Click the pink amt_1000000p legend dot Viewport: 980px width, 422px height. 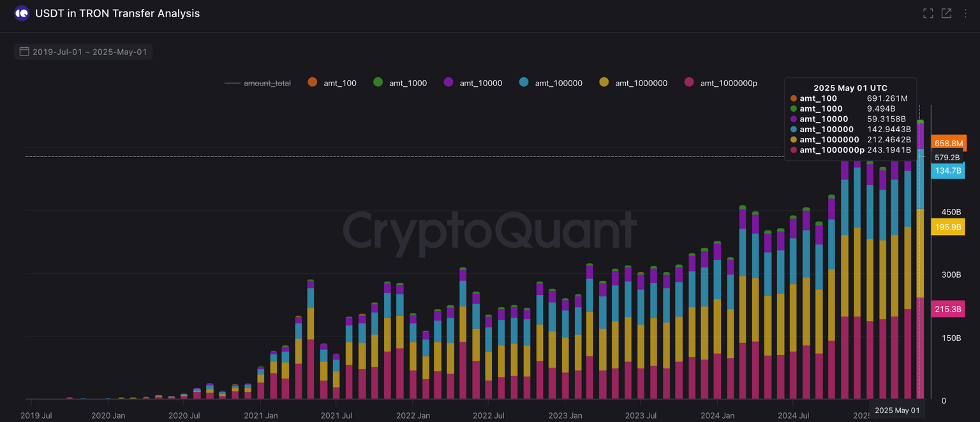coord(689,82)
